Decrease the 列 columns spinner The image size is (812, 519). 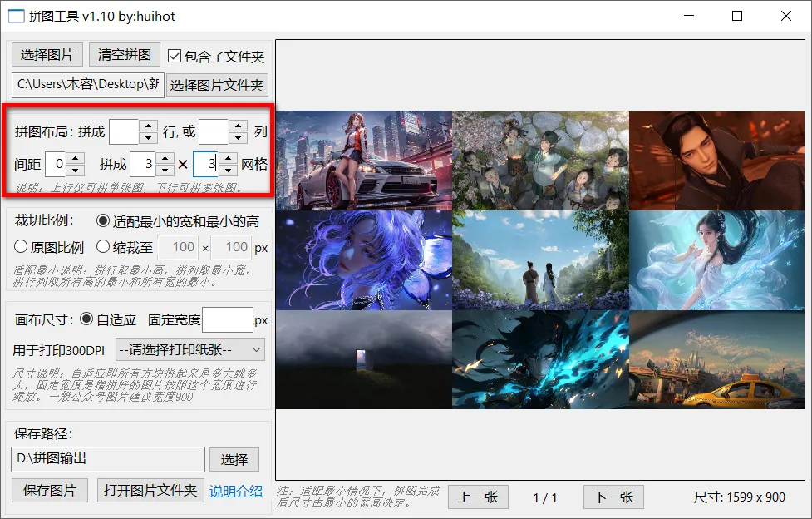pyautogui.click(x=239, y=138)
